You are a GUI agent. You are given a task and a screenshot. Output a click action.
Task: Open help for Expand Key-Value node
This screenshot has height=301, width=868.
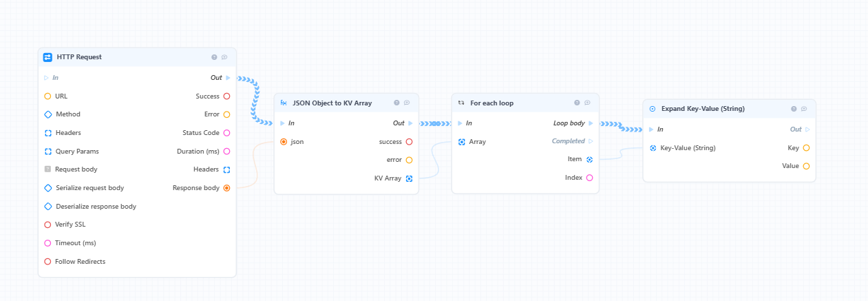tap(794, 109)
